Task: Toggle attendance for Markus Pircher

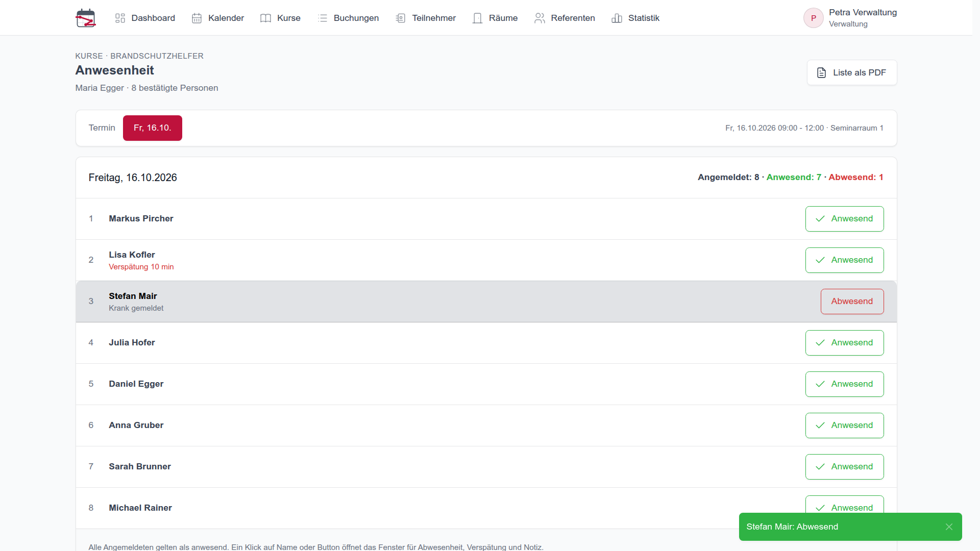Action: click(844, 219)
